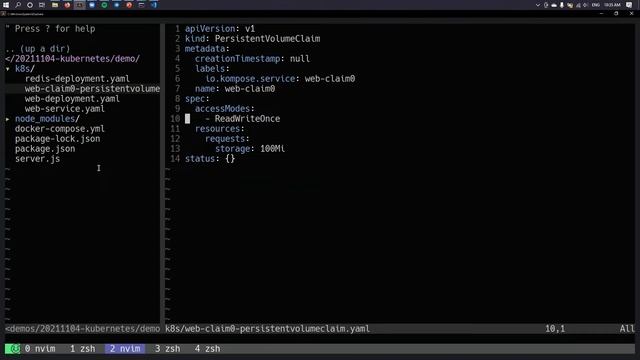This screenshot has width=640, height=360.
Task: Click the editor status line filename
Action: click(267, 329)
